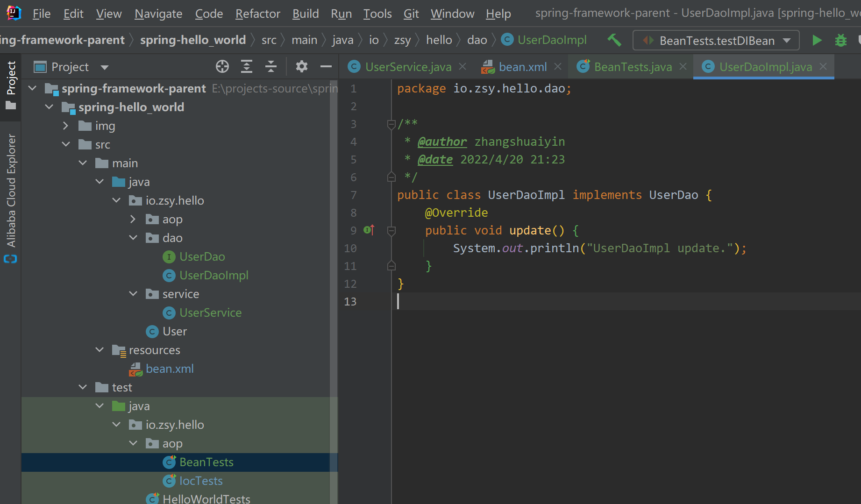Open the File menu

click(42, 14)
